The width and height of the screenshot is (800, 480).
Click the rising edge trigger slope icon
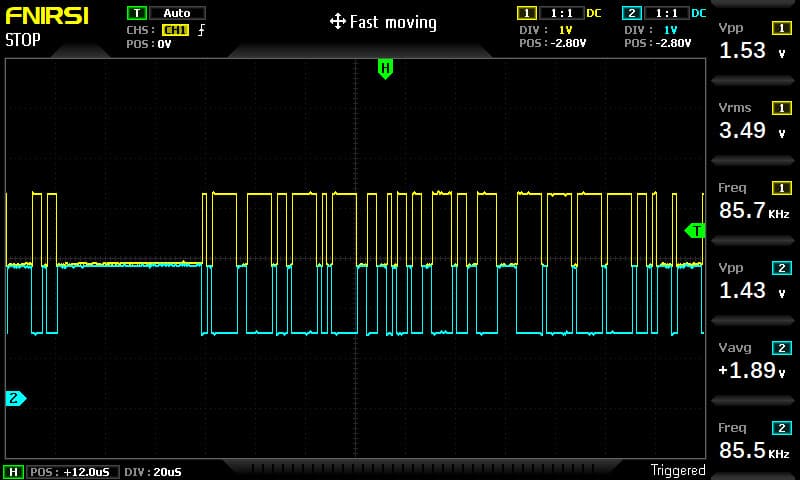[201, 30]
